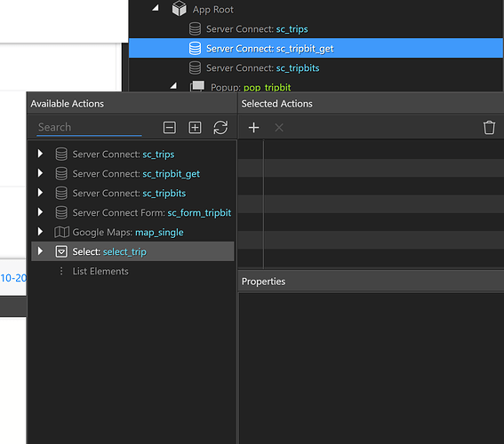Select highlighted sc_tripbit_get tree row
504x444 pixels.
tap(316, 48)
